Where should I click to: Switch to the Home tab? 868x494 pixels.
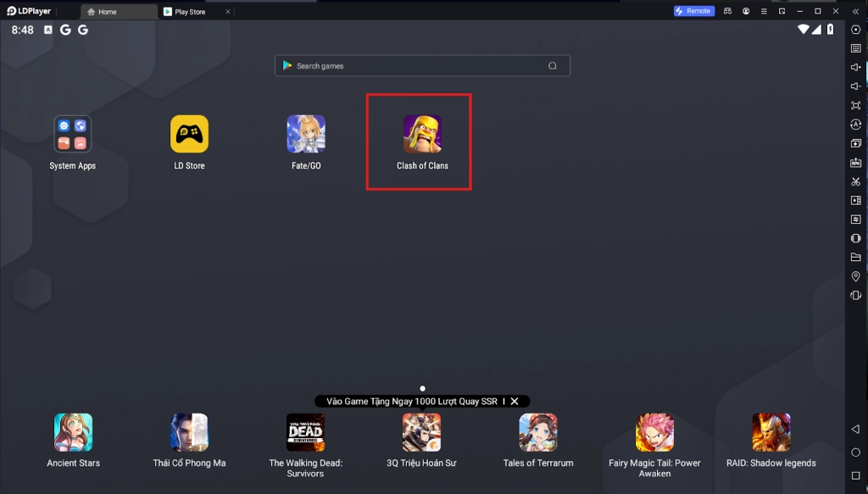[119, 12]
